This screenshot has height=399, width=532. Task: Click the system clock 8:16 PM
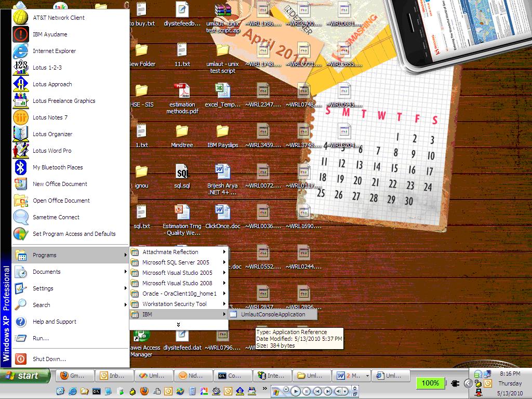click(510, 374)
